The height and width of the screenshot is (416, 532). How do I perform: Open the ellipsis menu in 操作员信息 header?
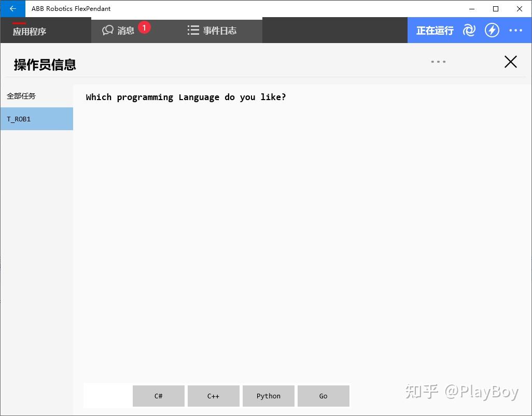[x=438, y=61]
